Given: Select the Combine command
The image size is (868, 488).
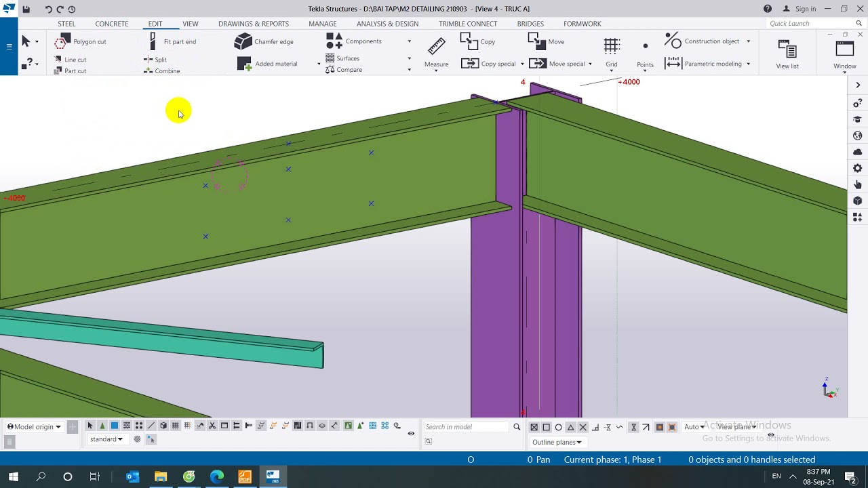Looking at the screenshot, I should [161, 71].
